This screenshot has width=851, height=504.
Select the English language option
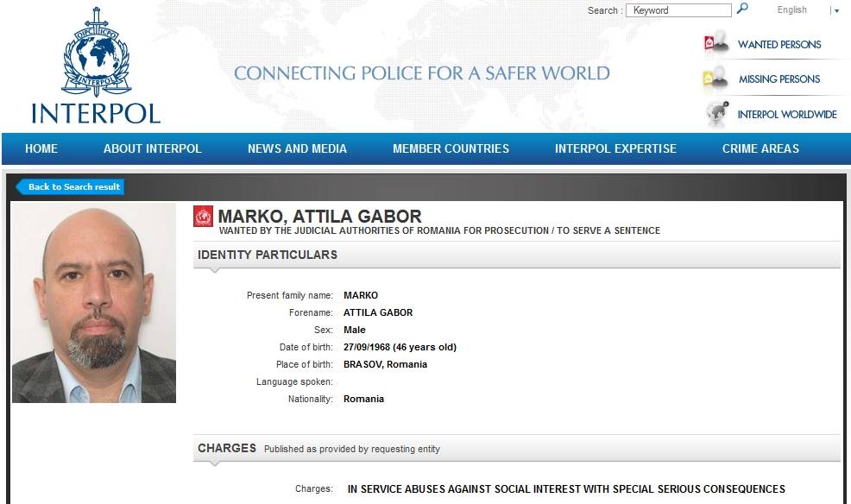[x=791, y=9]
